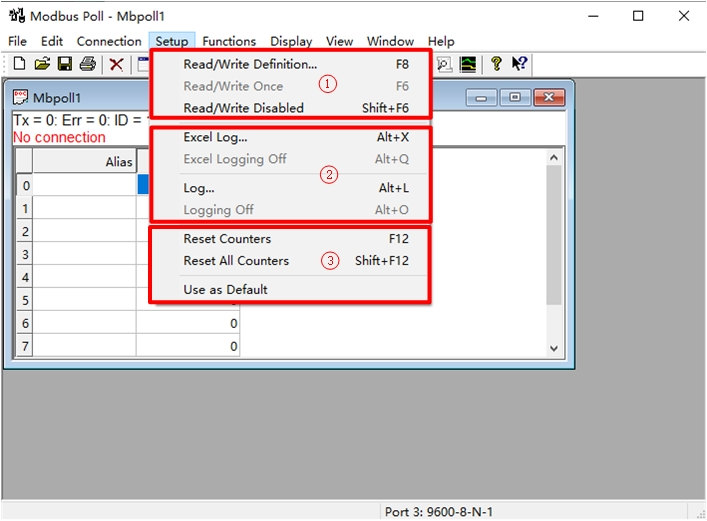Select Read/Write Disabled menu entry
The height and width of the screenshot is (521, 707).
point(290,108)
